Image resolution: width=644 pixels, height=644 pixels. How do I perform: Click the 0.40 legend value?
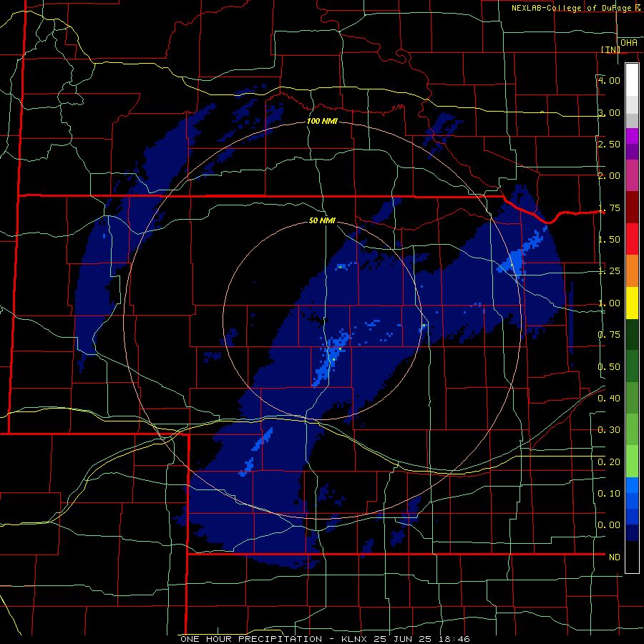[x=609, y=399]
